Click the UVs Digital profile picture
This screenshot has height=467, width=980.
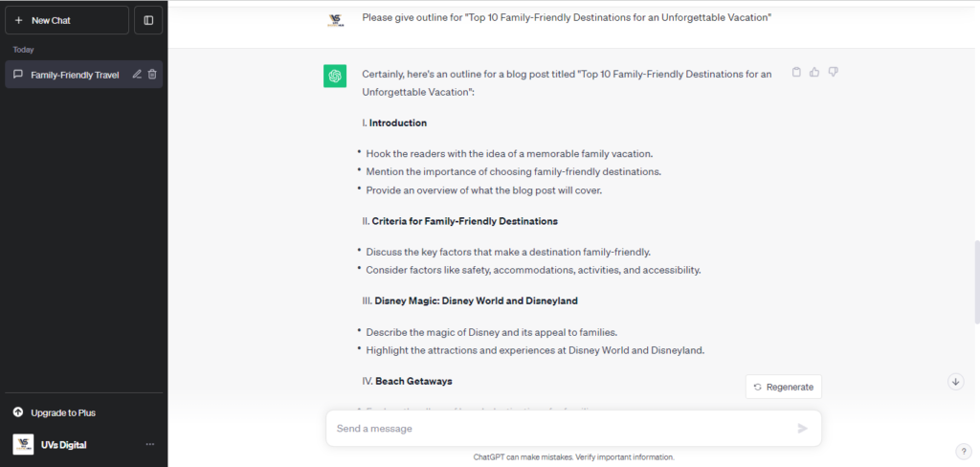[x=23, y=444]
